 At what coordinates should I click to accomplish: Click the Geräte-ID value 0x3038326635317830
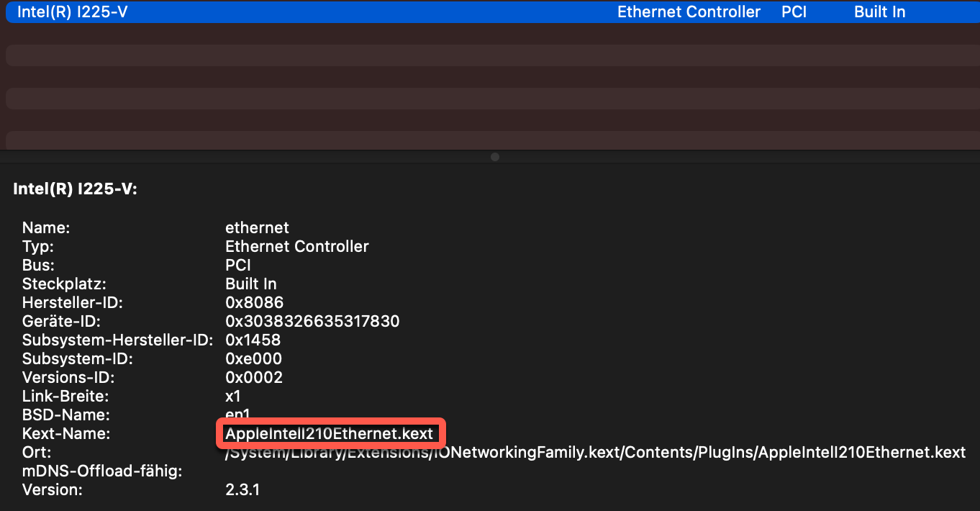(x=312, y=321)
